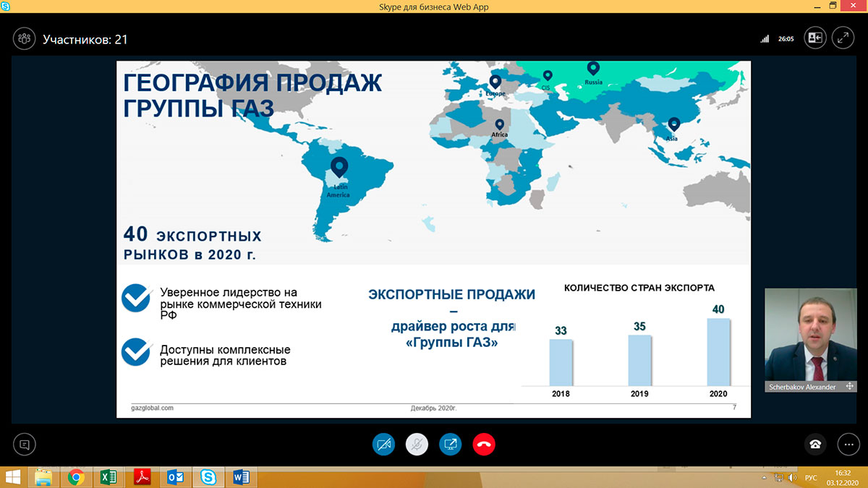Switch the meeting layout view

pyautogui.click(x=815, y=38)
